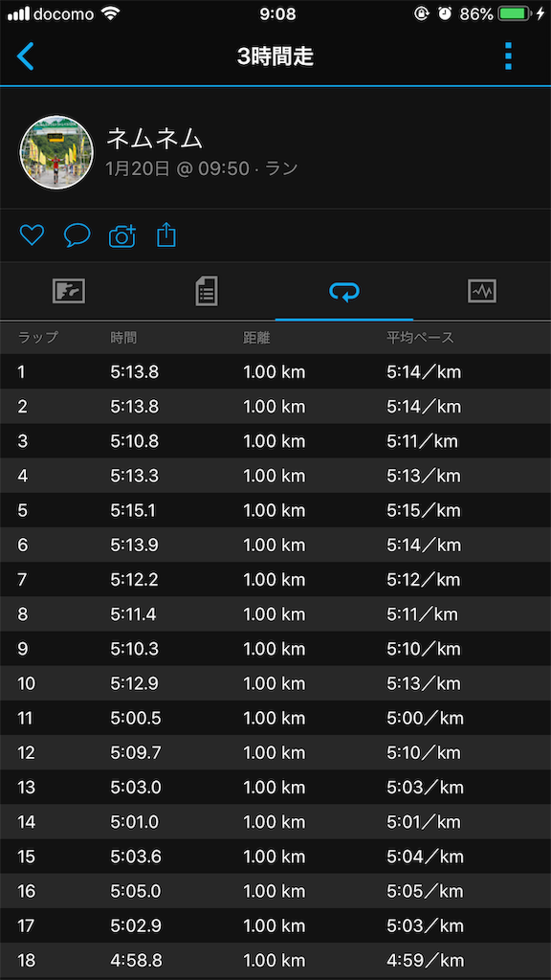Viewport: 551px width, 980px height.
Task: Tap the ラップ column header
Action: (38, 338)
